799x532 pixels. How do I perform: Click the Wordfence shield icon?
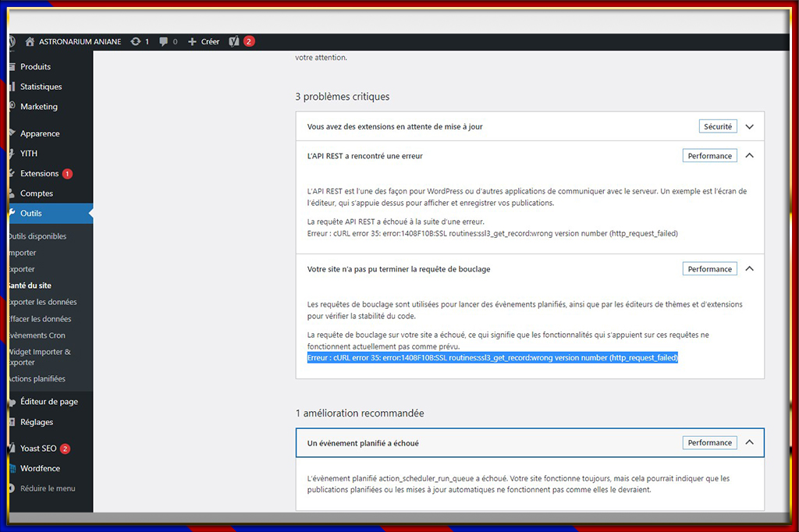pos(12,468)
